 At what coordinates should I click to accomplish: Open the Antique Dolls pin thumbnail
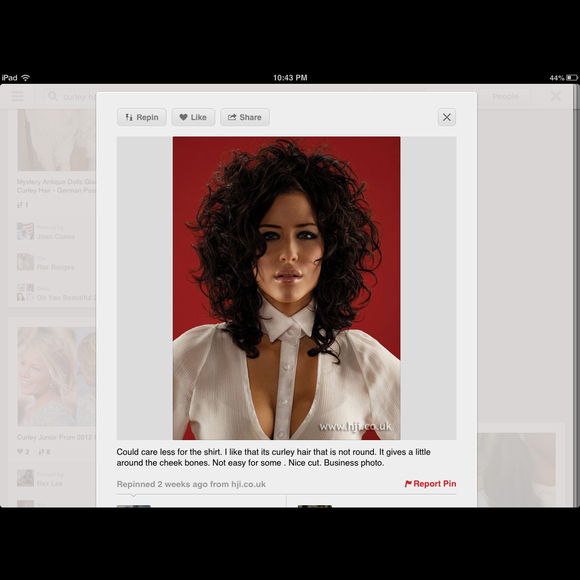(x=57, y=140)
